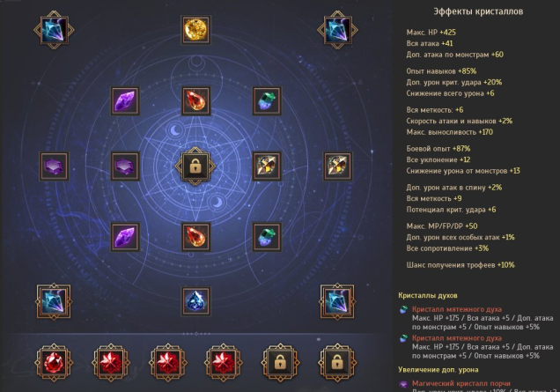Click the outermost left purple hexagon crystal

54,166
